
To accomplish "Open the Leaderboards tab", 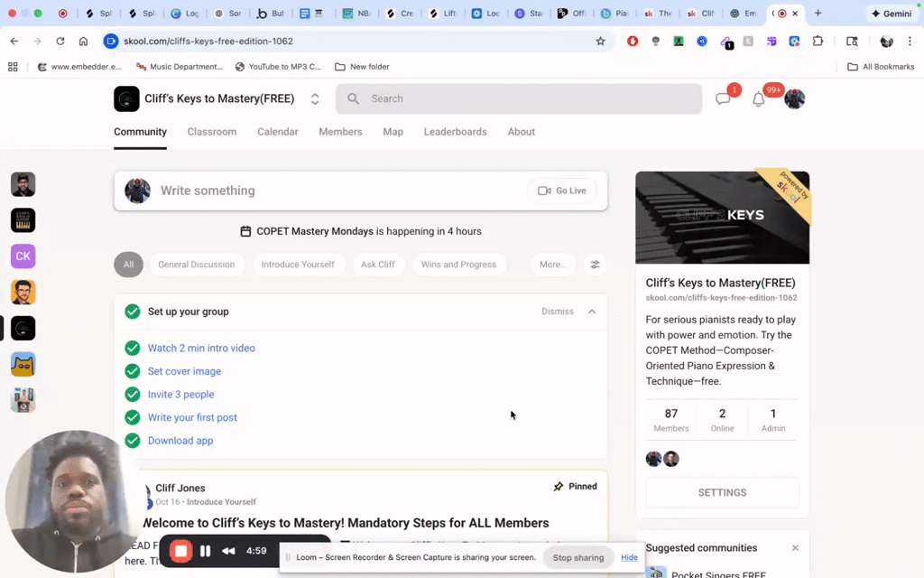I will [x=455, y=132].
